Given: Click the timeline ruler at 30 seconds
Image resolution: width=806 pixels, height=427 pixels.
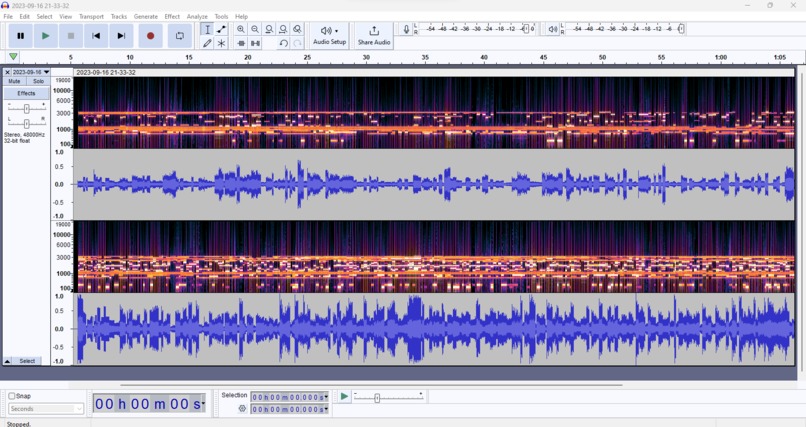Looking at the screenshot, I should 366,57.
